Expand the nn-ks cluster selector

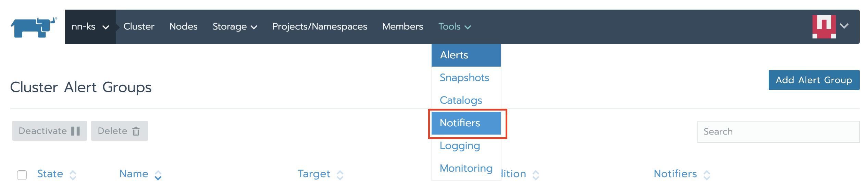pyautogui.click(x=90, y=27)
